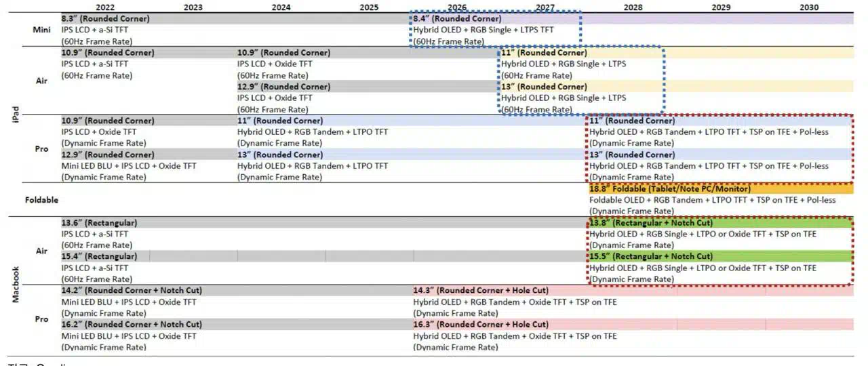Select the 8.3" (Rounded Corner) heading
The height and width of the screenshot is (366, 868).
pos(106,19)
